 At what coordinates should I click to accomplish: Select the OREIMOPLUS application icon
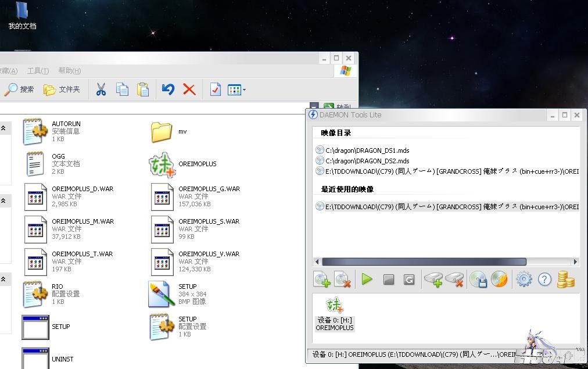click(183, 164)
